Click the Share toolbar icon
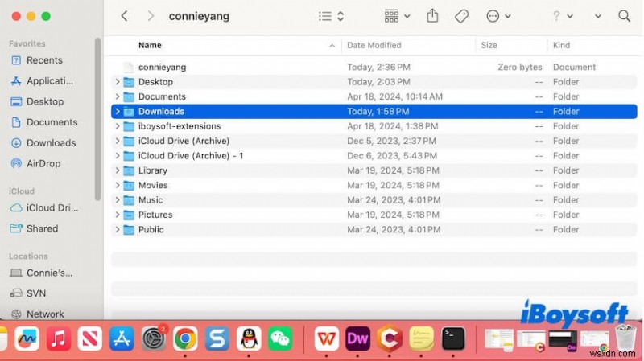Image resolution: width=644 pixels, height=361 pixels. click(x=432, y=16)
